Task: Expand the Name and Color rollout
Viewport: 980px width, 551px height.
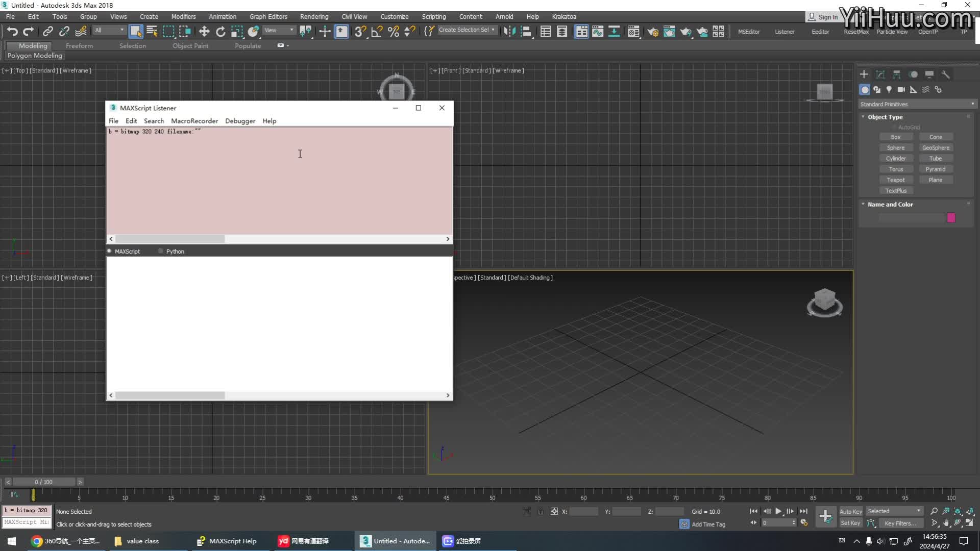Action: pos(890,204)
